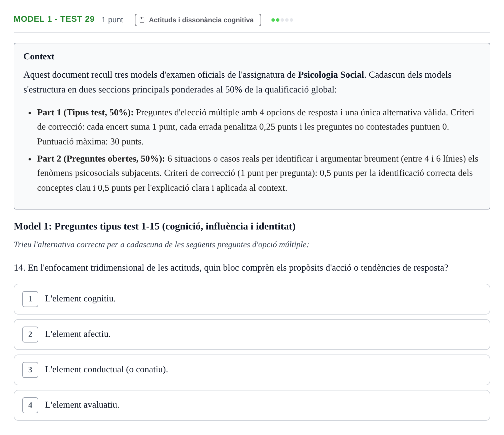Click 'Part 2 (Preguntes obertes, 50%):' label

click(x=101, y=159)
